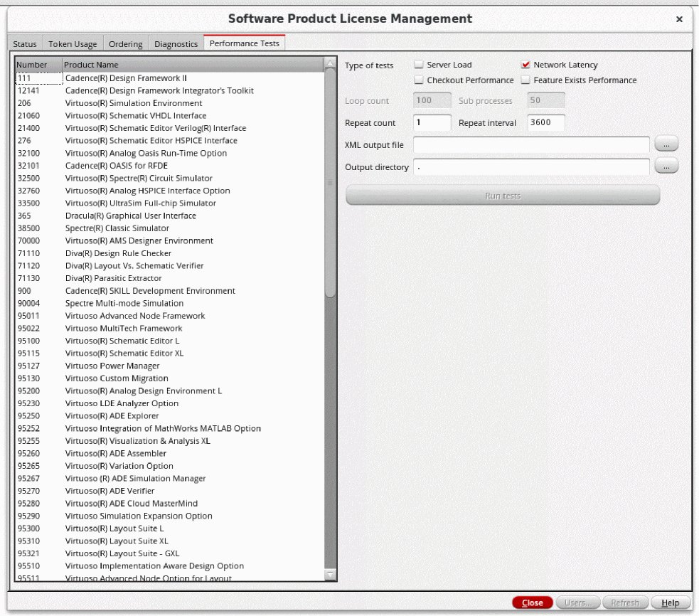699x616 pixels.
Task: Enable the Server Load checkbox
Action: [419, 65]
